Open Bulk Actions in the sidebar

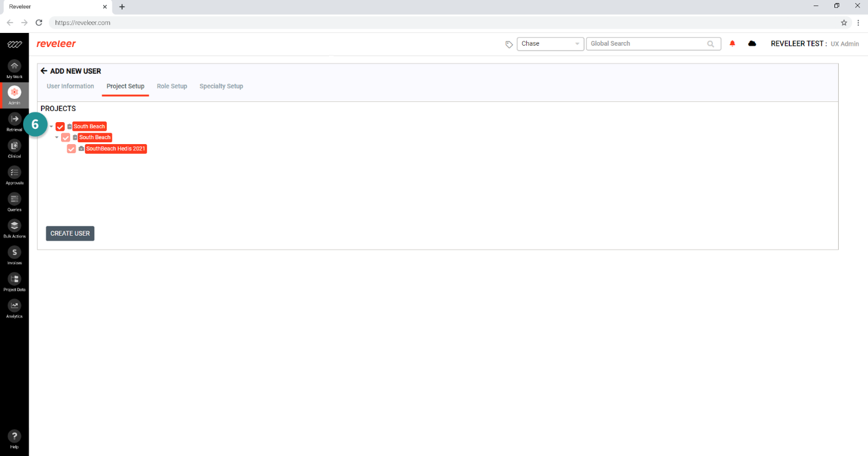point(14,228)
